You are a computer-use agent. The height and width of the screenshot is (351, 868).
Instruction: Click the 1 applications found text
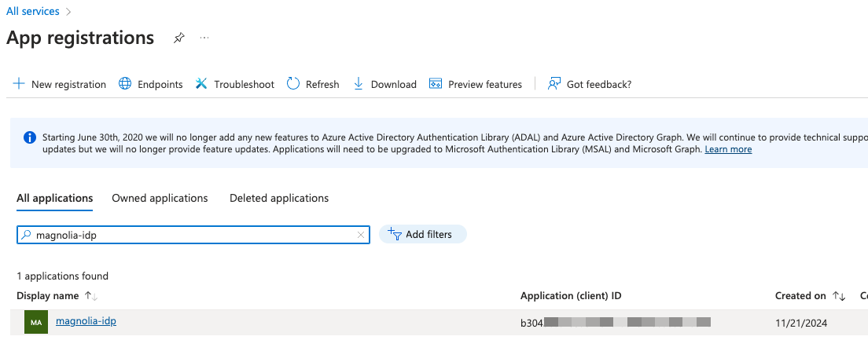tap(63, 276)
